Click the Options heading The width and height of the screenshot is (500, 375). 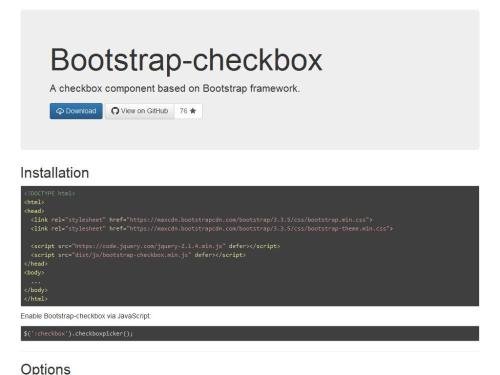click(x=46, y=369)
